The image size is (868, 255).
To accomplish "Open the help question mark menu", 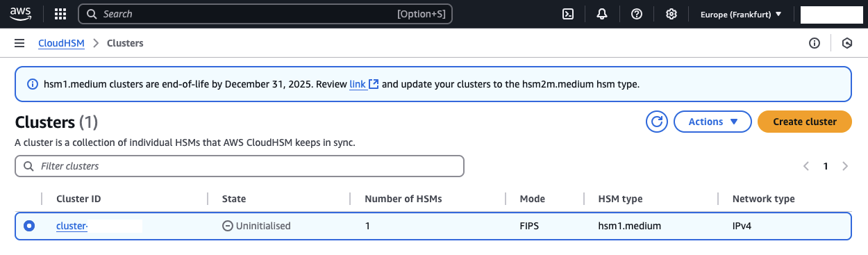I will click(637, 14).
